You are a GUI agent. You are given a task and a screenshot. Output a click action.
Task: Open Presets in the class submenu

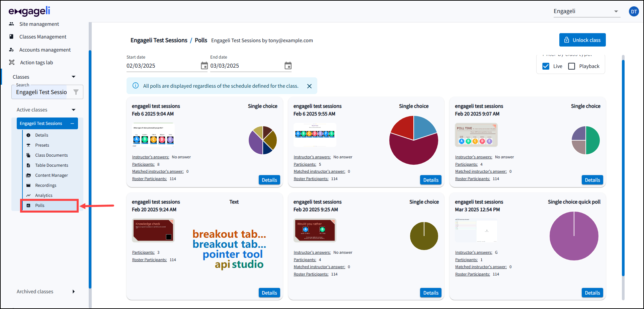click(x=42, y=145)
